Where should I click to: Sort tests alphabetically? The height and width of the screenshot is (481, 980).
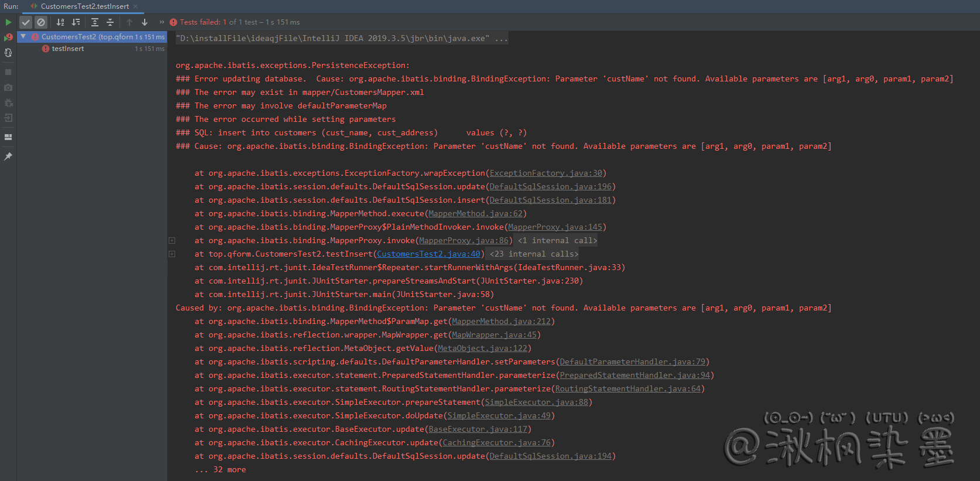pyautogui.click(x=60, y=22)
